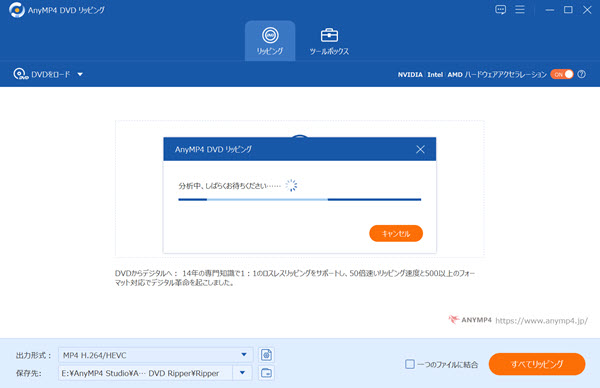The height and width of the screenshot is (388, 600).
Task: Close the analyzing dialog with X
Action: click(420, 149)
